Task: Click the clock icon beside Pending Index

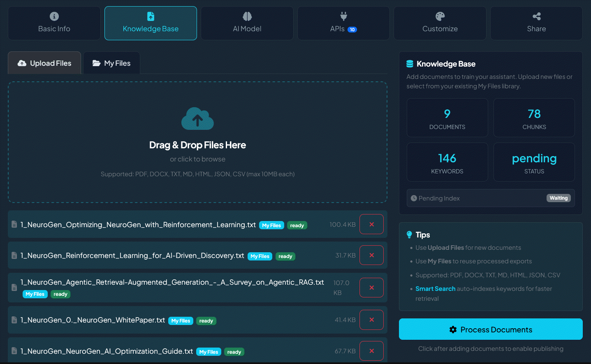Action: coord(415,198)
